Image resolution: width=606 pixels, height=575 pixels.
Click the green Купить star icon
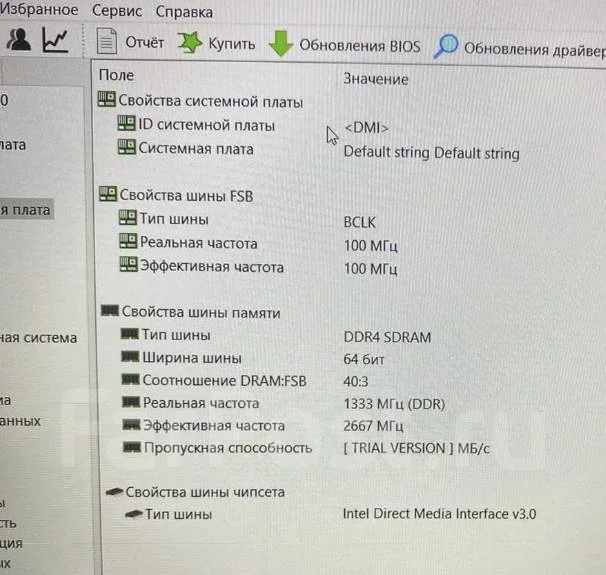(190, 43)
